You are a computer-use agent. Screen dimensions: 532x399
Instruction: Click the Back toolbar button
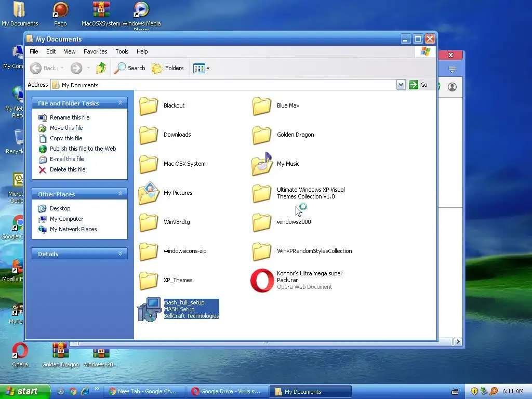(x=43, y=68)
